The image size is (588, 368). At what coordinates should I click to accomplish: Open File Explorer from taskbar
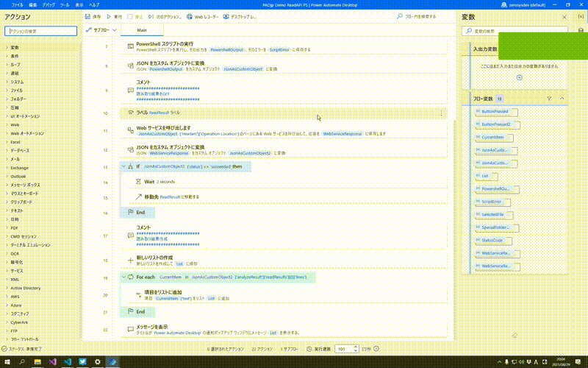[x=37, y=362]
